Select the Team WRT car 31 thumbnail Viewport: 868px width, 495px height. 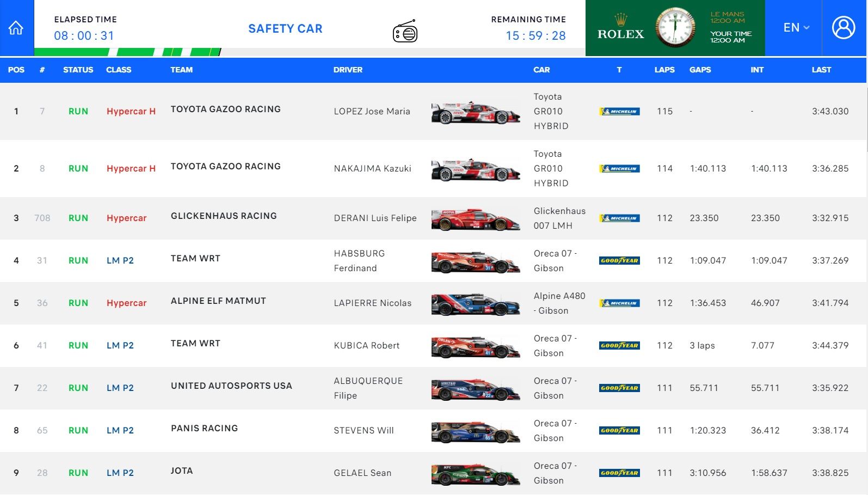pos(476,262)
